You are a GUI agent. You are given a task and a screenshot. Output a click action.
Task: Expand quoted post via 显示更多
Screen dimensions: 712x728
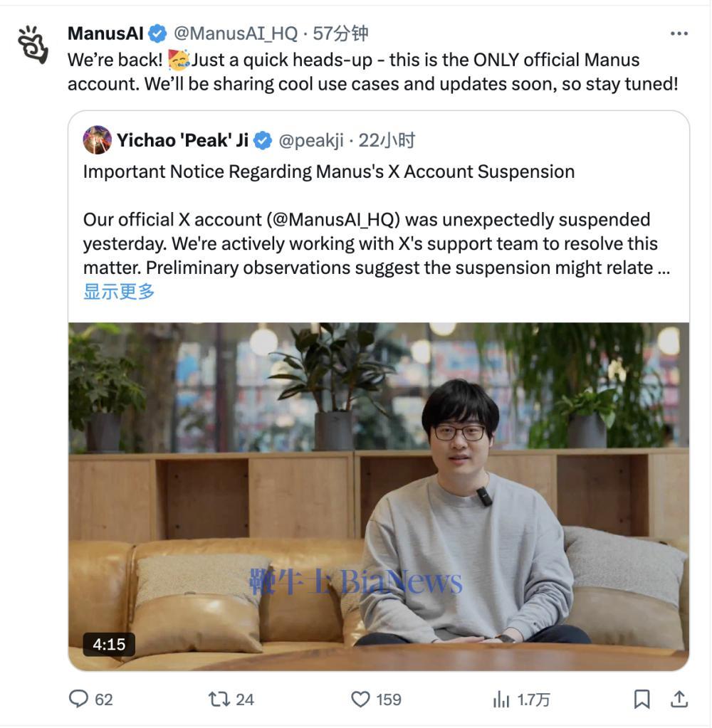click(x=119, y=292)
